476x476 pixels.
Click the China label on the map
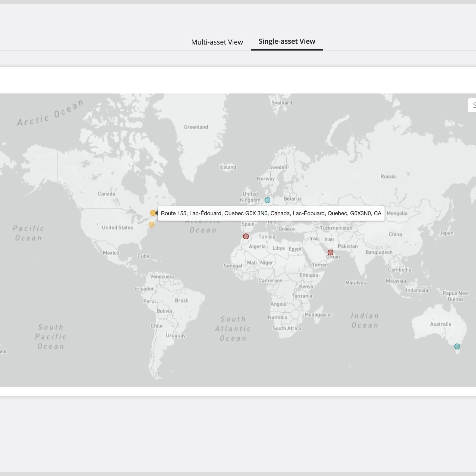395,234
